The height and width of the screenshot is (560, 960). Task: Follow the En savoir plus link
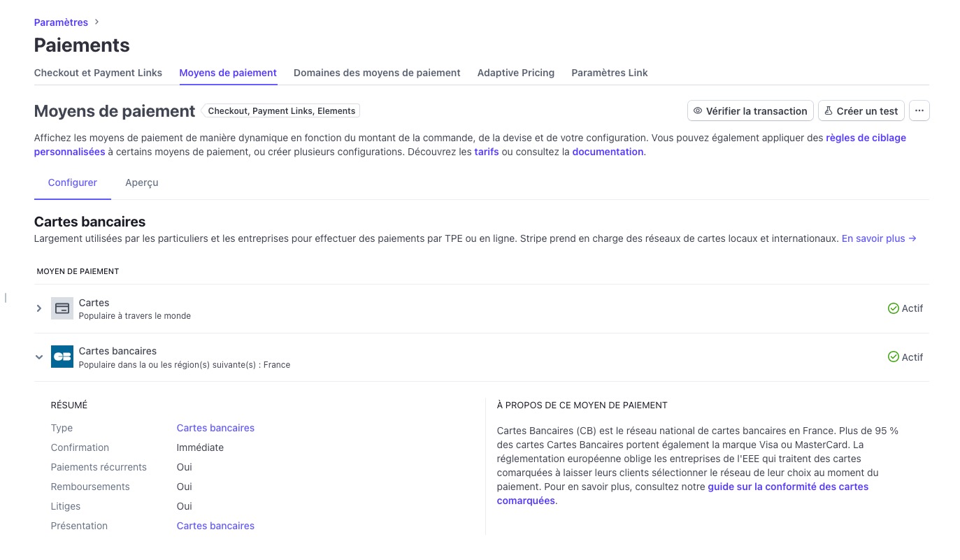click(879, 238)
